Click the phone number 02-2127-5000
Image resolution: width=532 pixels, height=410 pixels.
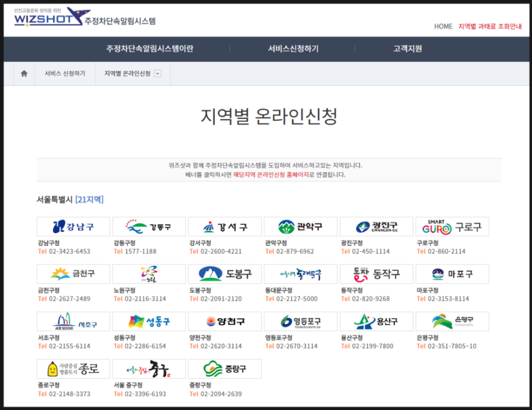[x=297, y=299]
